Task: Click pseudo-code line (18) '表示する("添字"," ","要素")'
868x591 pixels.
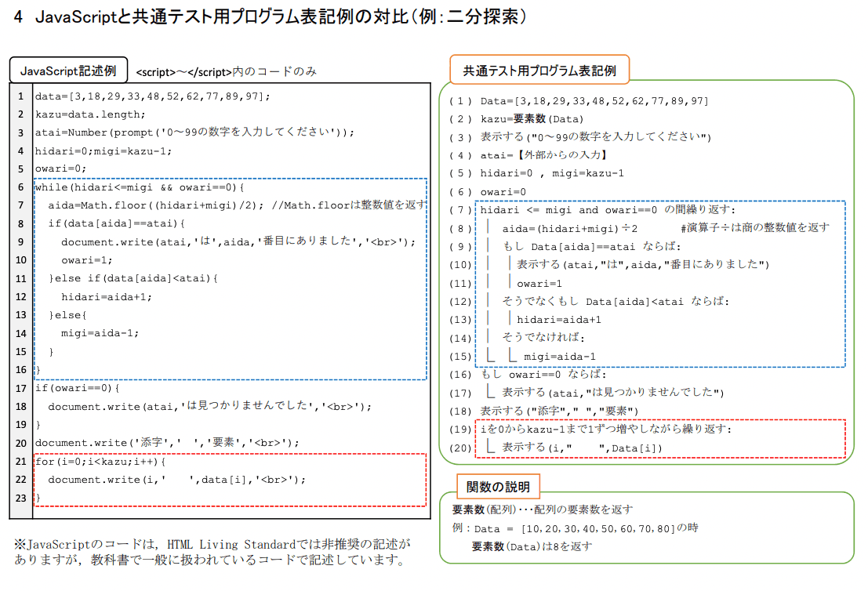Action: (x=559, y=412)
